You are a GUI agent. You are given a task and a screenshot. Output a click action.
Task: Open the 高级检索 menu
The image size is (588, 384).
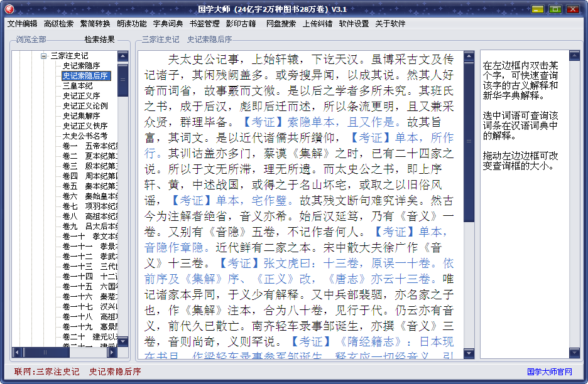point(58,24)
